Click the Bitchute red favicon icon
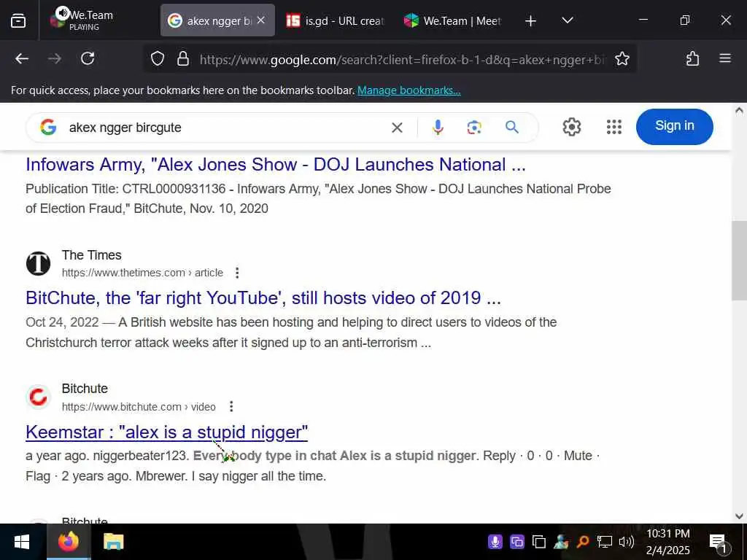The height and width of the screenshot is (560, 747). (38, 397)
